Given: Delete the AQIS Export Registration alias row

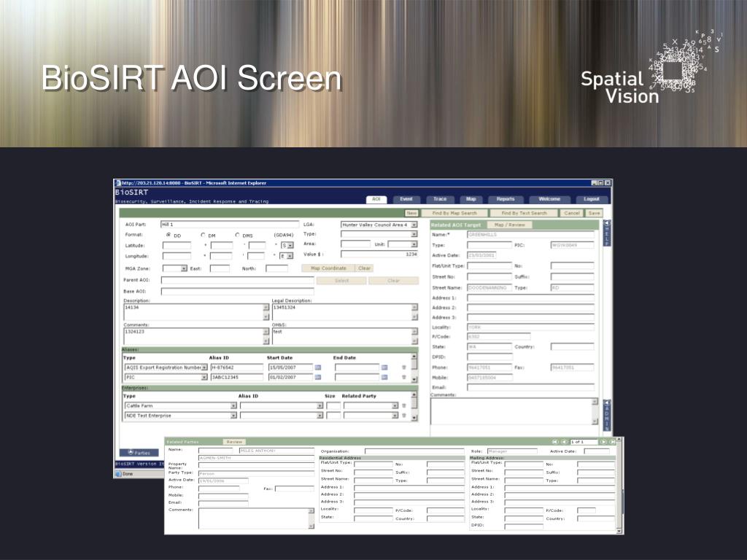Looking at the screenshot, I should coord(404,367).
